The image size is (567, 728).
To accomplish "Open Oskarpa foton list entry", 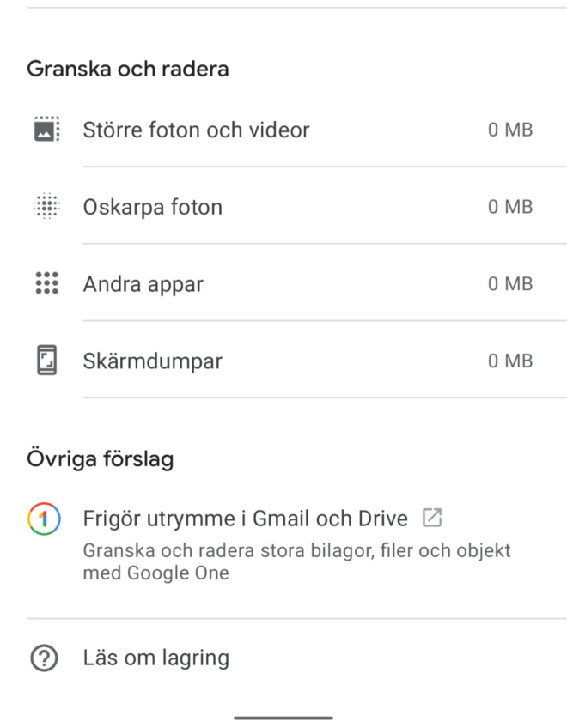I will coord(283,206).
